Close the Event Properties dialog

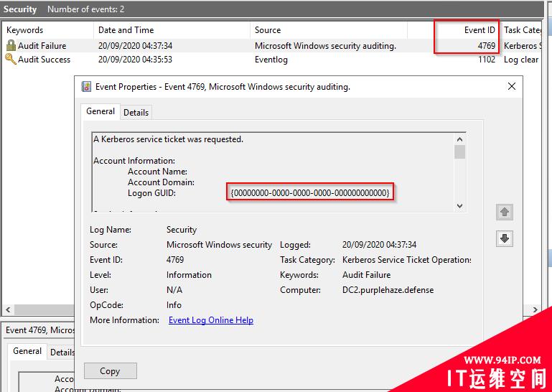(x=512, y=86)
